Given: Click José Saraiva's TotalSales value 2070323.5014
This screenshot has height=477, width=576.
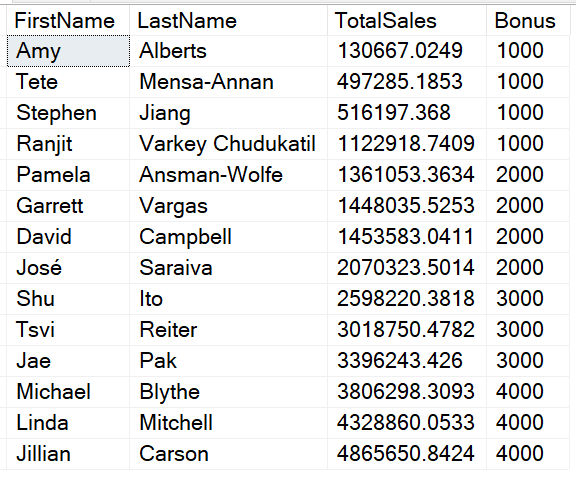Looking at the screenshot, I should tap(407, 268).
